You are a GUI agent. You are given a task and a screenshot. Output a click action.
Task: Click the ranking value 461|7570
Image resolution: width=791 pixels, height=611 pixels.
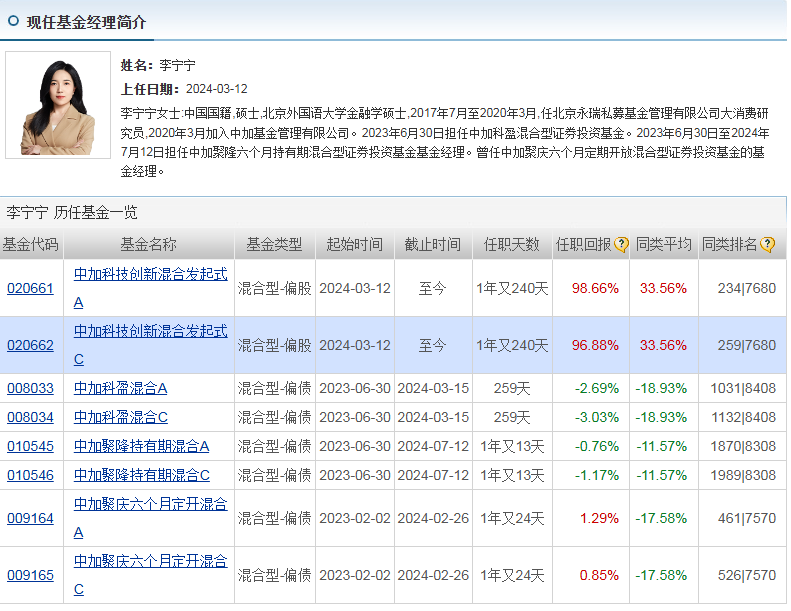coord(747,518)
